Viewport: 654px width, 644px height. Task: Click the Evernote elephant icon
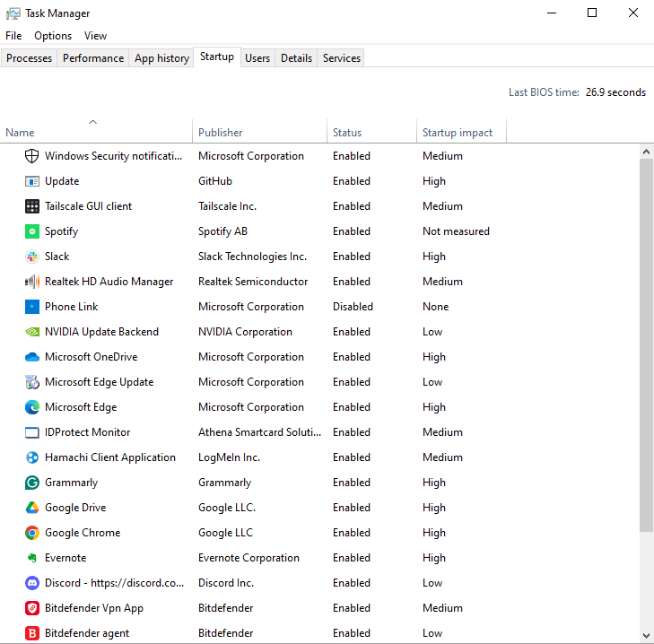pyautogui.click(x=31, y=558)
